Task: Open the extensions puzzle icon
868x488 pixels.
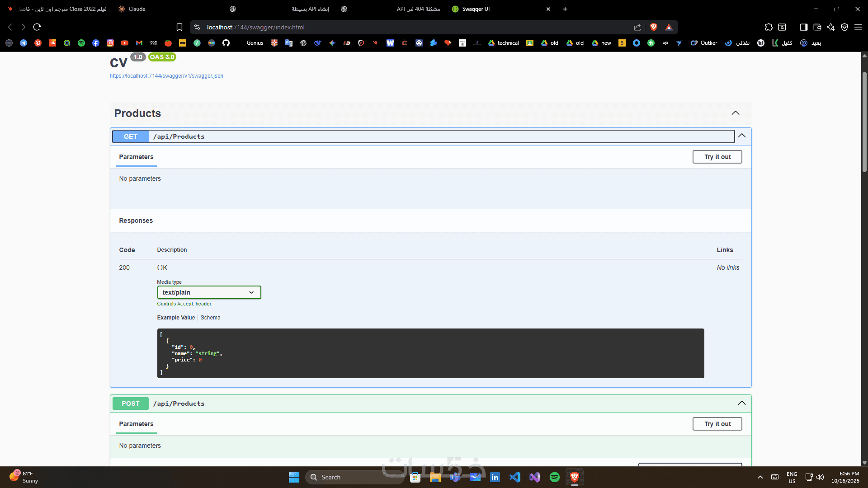Action: pos(769,27)
